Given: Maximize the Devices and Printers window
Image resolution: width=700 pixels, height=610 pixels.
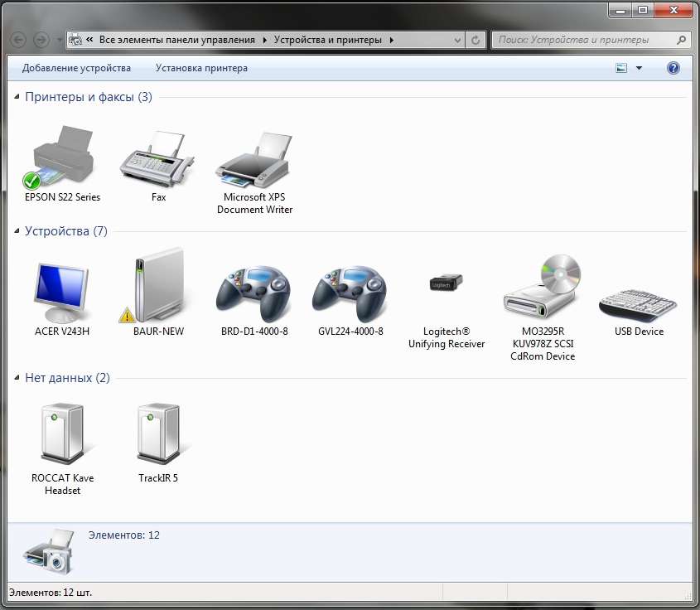Looking at the screenshot, I should (643, 10).
